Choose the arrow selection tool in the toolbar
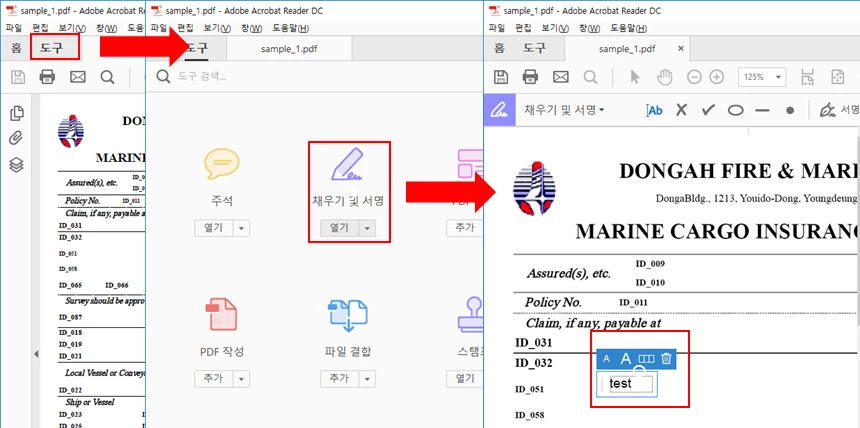Image resolution: width=860 pixels, height=428 pixels. tap(635, 77)
